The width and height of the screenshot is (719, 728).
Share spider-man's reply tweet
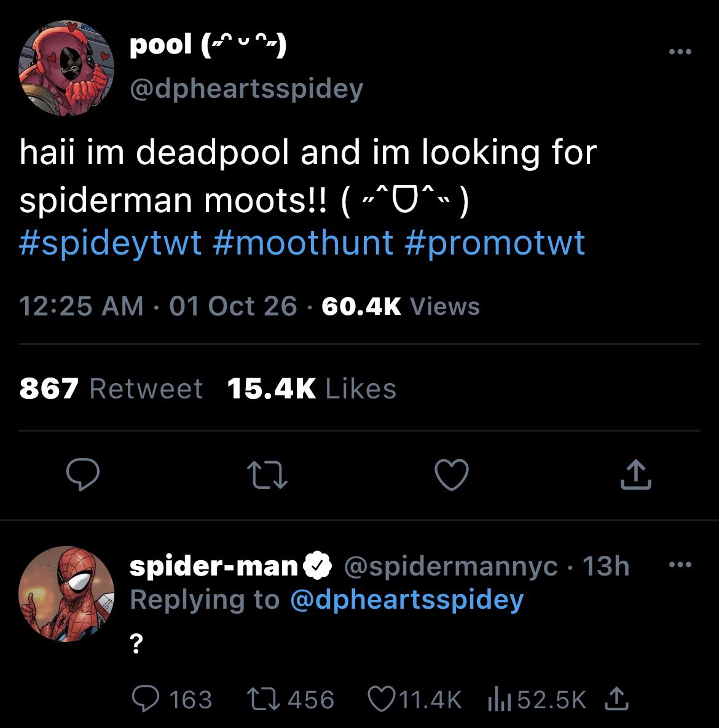point(616,699)
